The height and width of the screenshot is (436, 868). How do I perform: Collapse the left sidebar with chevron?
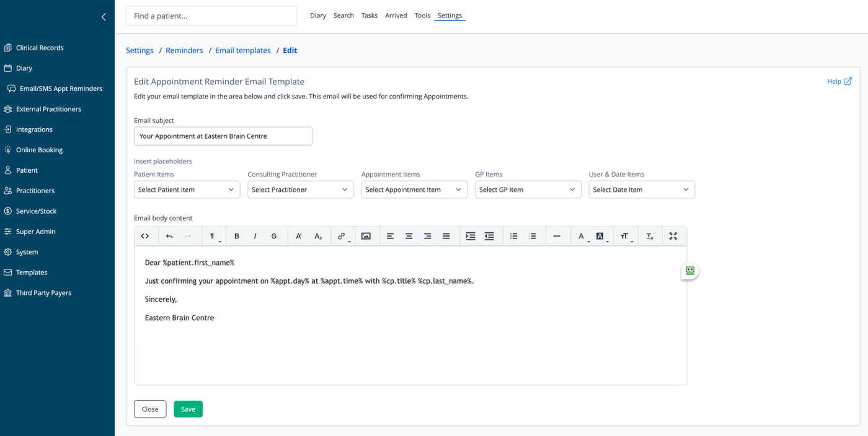point(104,17)
